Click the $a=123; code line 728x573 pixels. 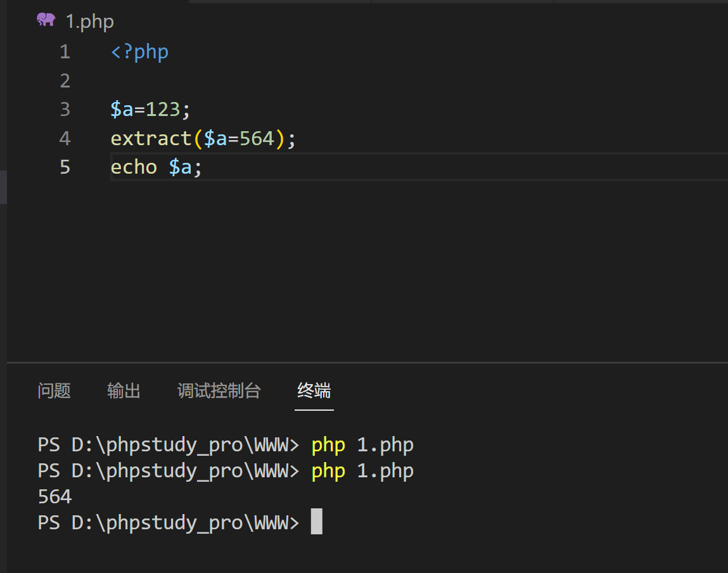(x=150, y=110)
